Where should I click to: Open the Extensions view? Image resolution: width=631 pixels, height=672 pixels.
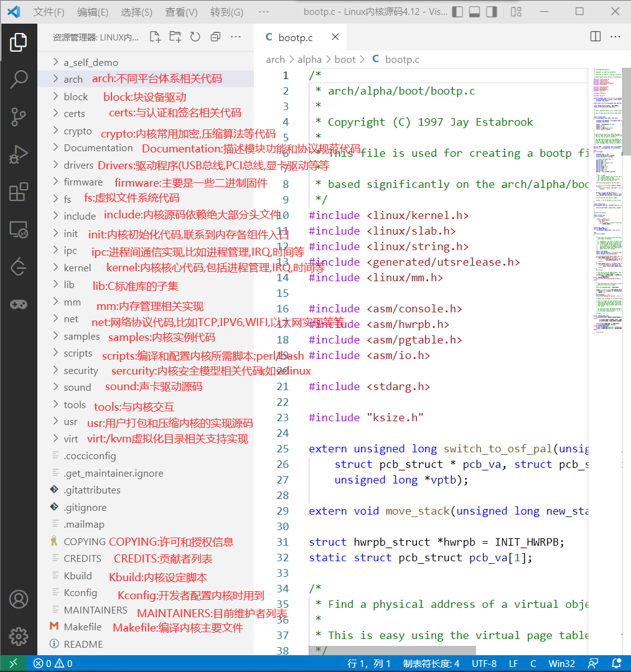point(19,192)
